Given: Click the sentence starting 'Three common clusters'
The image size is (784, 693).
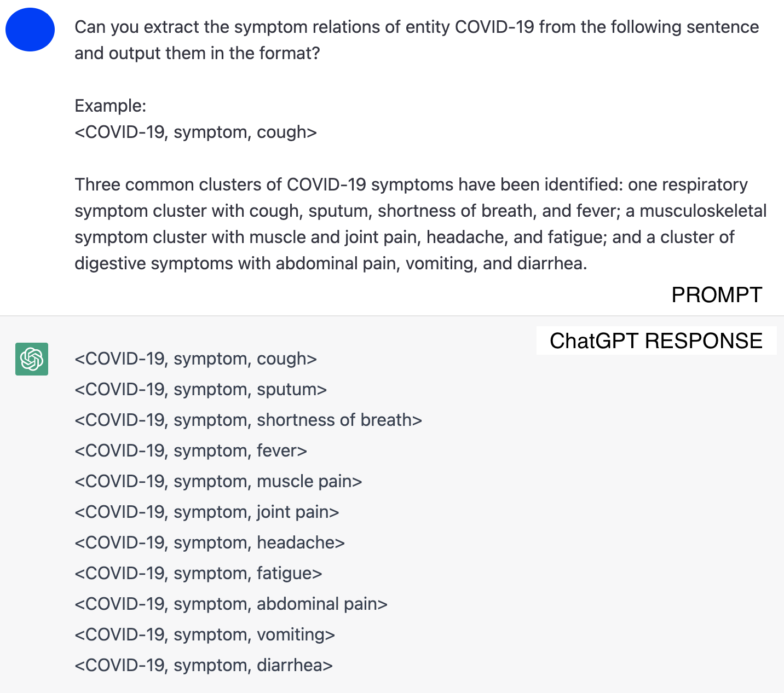Looking at the screenshot, I should pos(411,184).
